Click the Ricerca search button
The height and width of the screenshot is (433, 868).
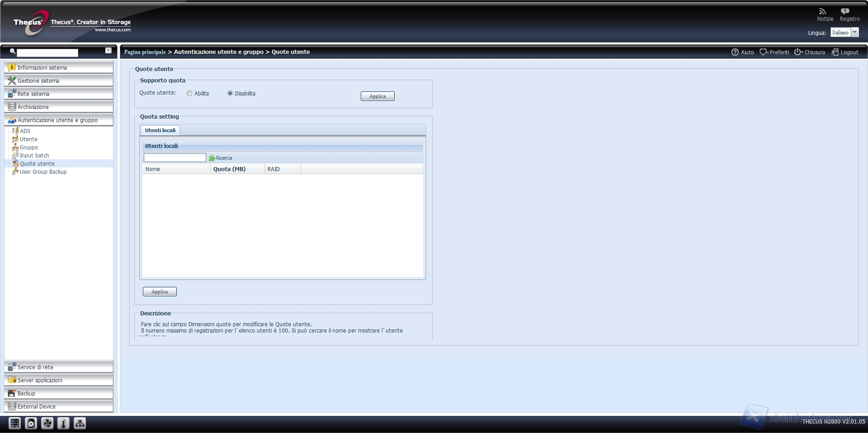[x=220, y=158]
